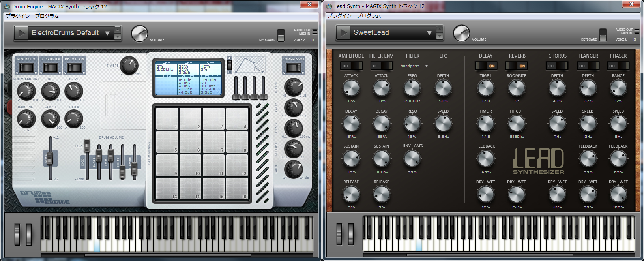Toggle the Reverb HQ switch

coord(26,68)
